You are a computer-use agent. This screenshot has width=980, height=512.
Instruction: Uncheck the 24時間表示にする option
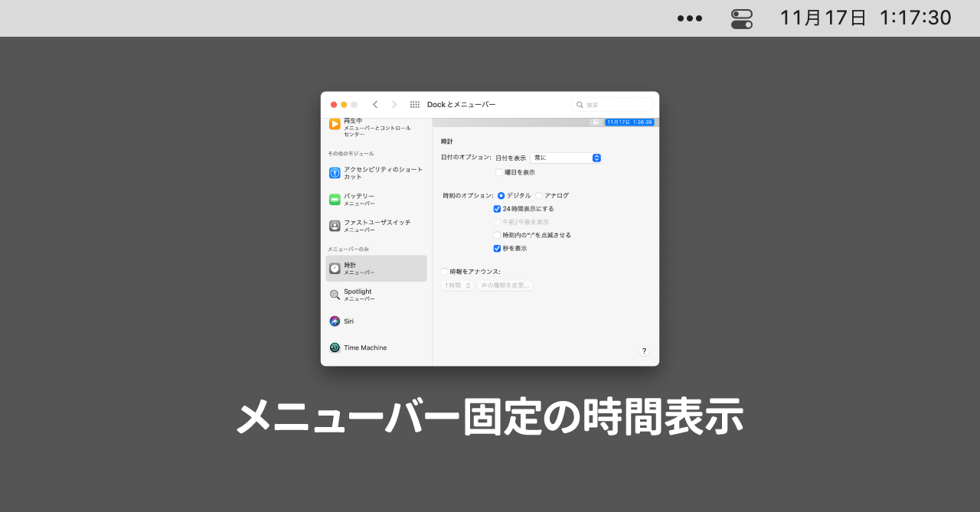[497, 208]
